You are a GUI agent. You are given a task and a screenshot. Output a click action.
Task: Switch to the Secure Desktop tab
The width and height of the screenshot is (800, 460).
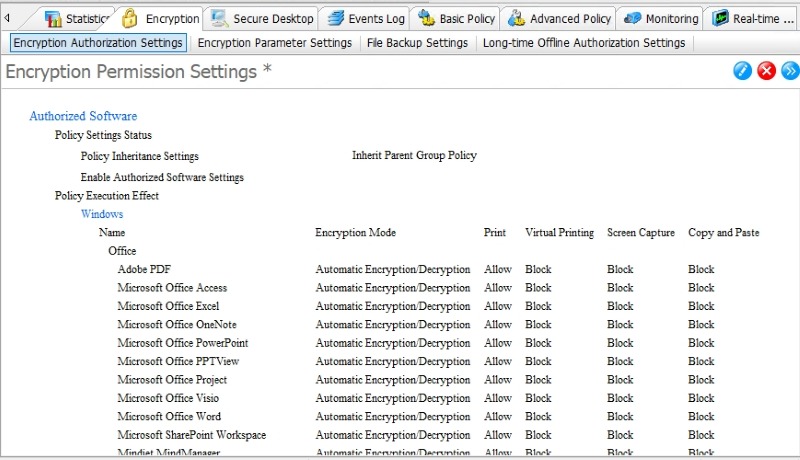[x=262, y=19]
